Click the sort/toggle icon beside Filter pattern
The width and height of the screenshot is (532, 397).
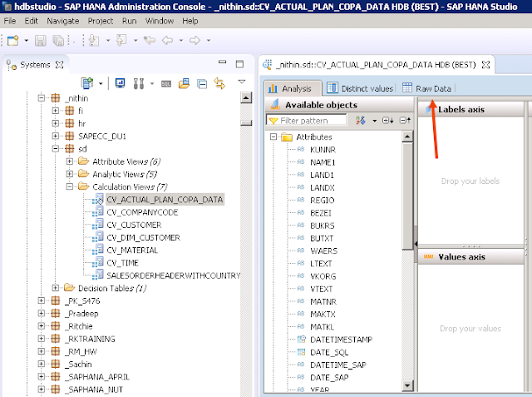(361, 120)
